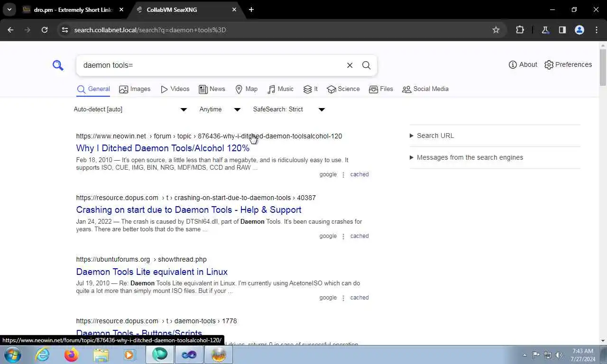This screenshot has width=607, height=364.
Task: Launch Internet Explorer from taskbar
Action: [x=43, y=355]
